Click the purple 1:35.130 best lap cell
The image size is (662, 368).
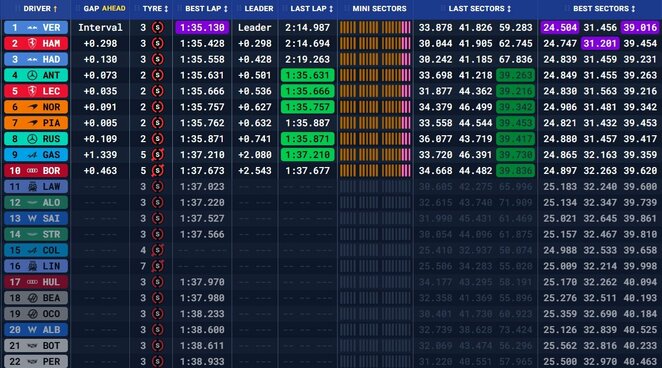coord(202,28)
